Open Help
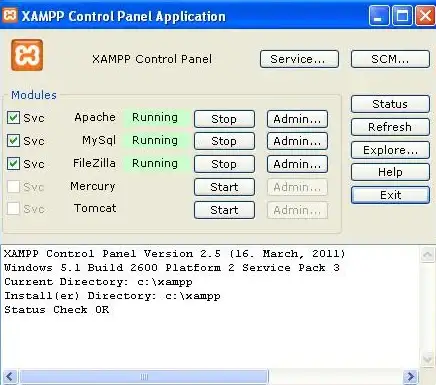The height and width of the screenshot is (385, 436). click(390, 172)
